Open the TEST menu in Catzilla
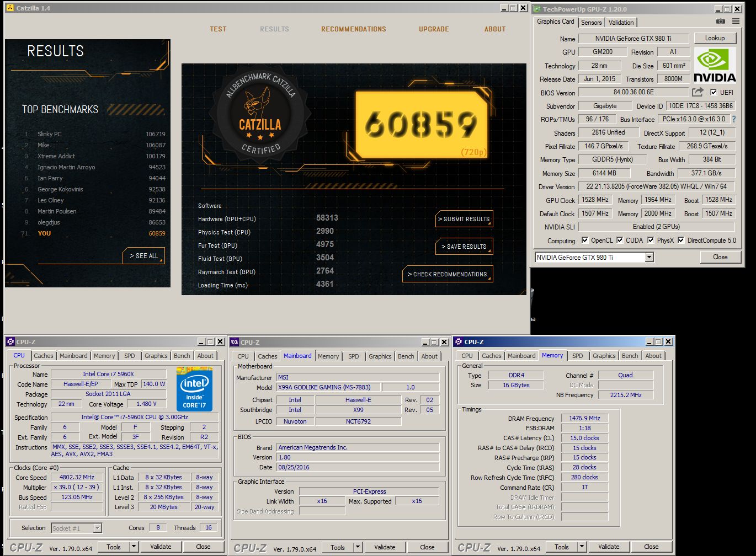756x556 pixels. [x=218, y=29]
